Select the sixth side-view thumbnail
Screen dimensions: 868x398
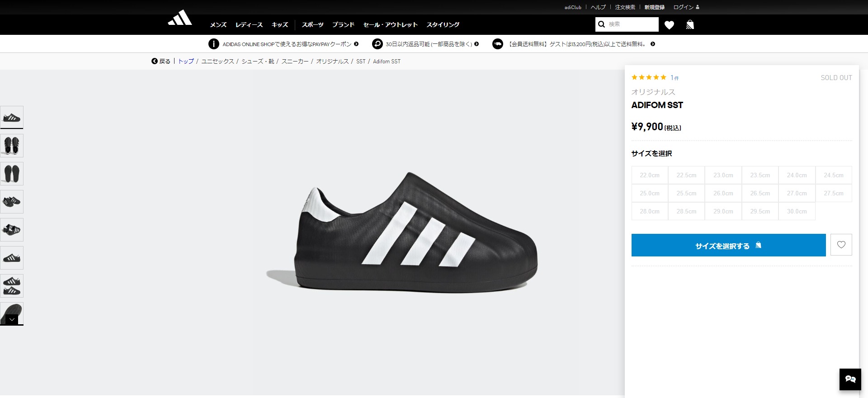[12, 258]
